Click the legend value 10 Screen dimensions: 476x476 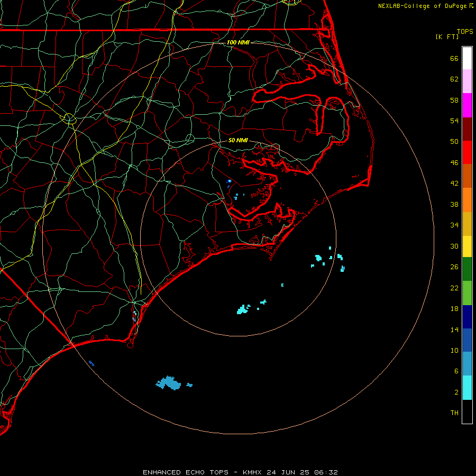(454, 350)
